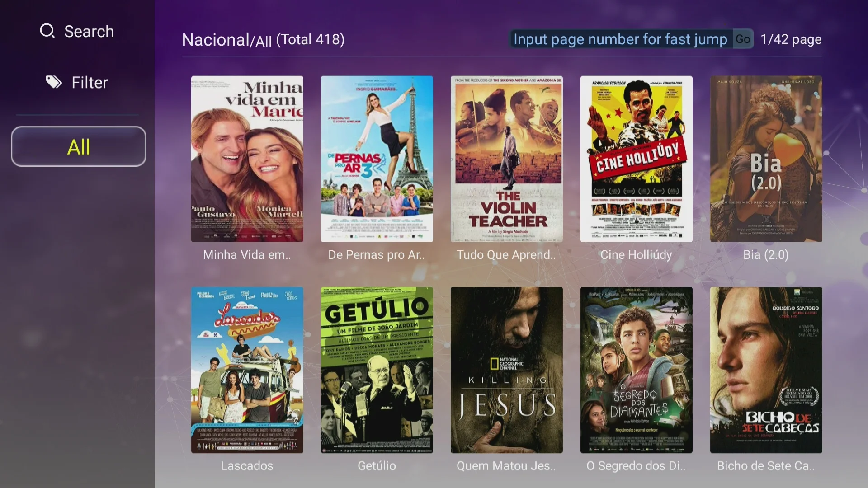This screenshot has height=488, width=868.
Task: Select the All category button
Action: pyautogui.click(x=79, y=146)
